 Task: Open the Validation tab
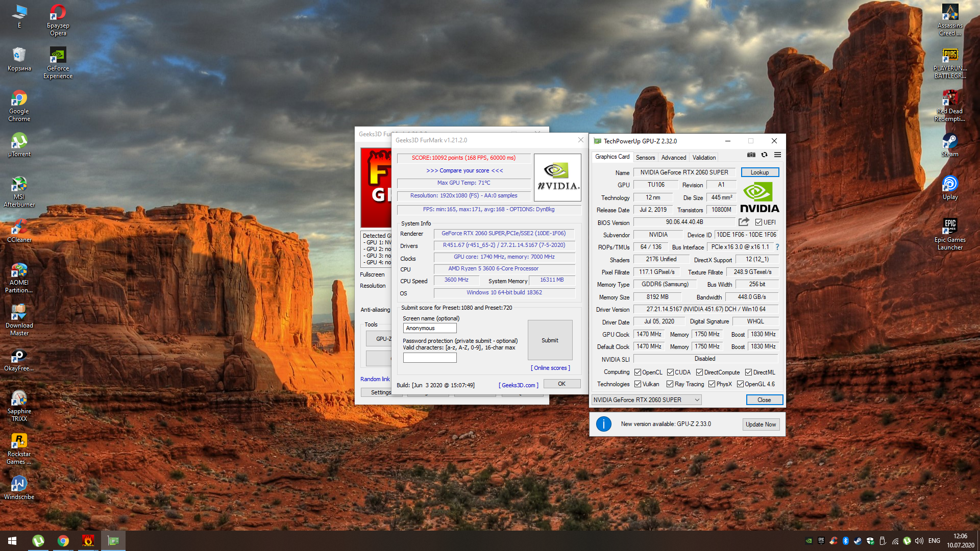click(704, 158)
